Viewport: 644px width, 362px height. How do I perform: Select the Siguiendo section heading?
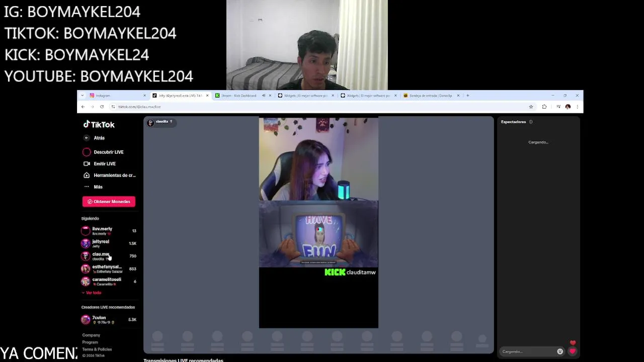click(90, 218)
